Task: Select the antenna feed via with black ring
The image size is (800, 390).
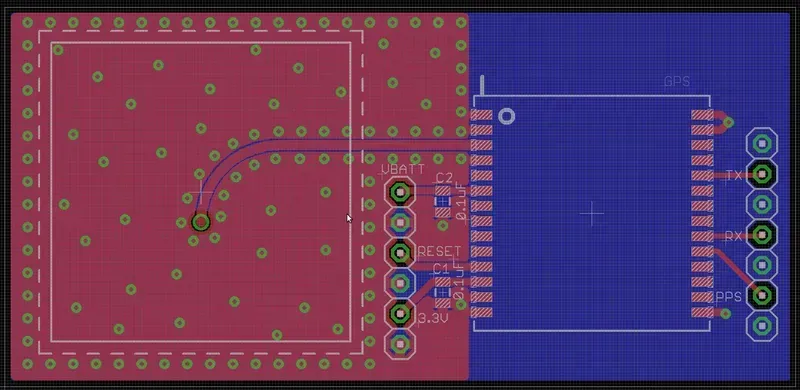Action: (x=201, y=222)
